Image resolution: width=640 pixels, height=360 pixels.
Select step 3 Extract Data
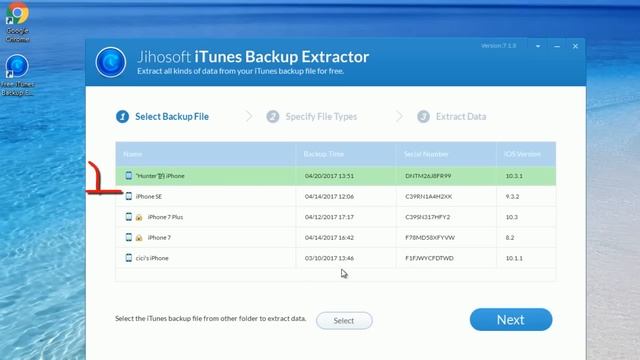(451, 117)
